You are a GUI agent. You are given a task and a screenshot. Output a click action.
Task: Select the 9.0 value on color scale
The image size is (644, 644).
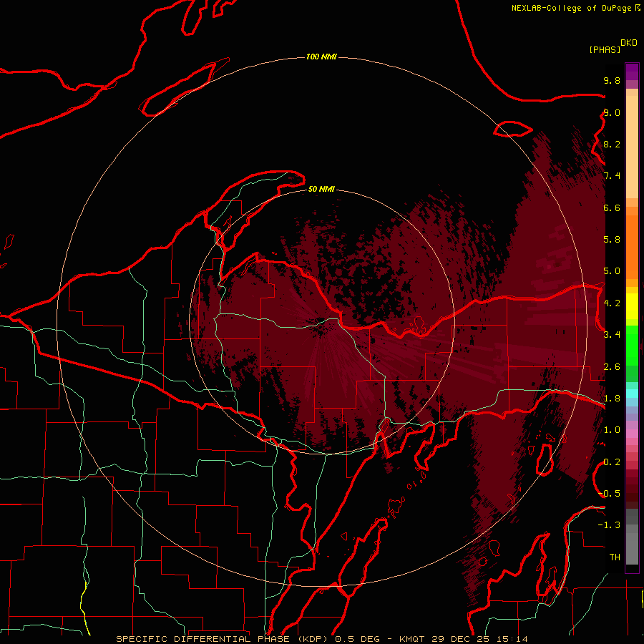coord(612,112)
